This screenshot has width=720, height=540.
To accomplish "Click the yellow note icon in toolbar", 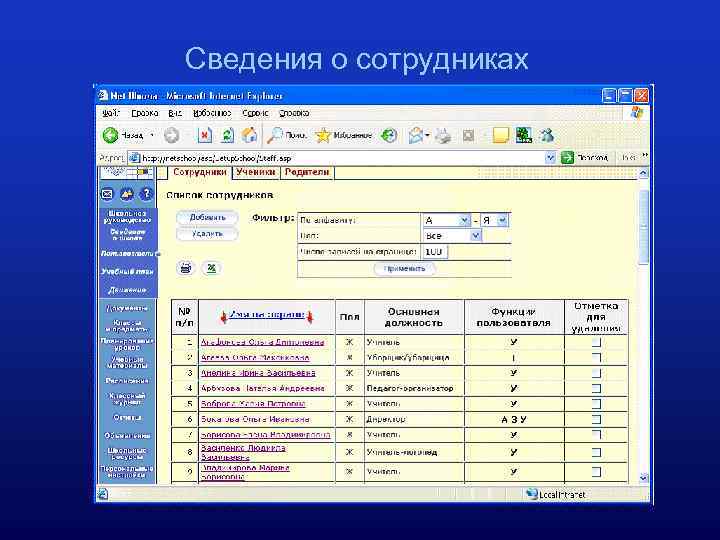I will coord(501,135).
